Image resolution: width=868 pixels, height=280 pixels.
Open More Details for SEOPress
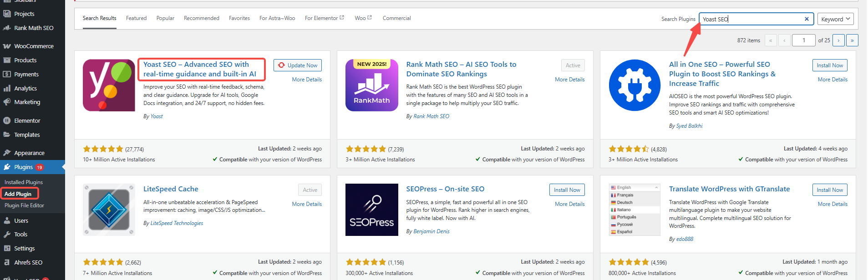pyautogui.click(x=569, y=204)
